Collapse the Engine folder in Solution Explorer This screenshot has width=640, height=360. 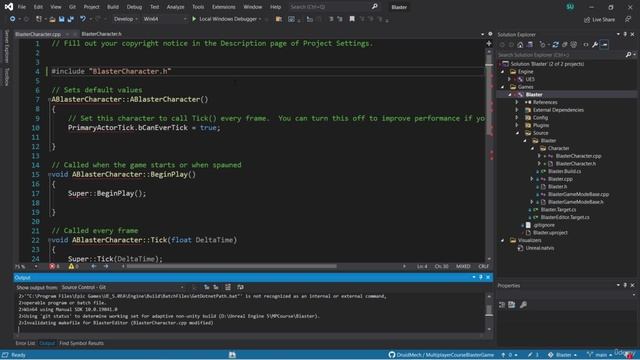[503, 71]
